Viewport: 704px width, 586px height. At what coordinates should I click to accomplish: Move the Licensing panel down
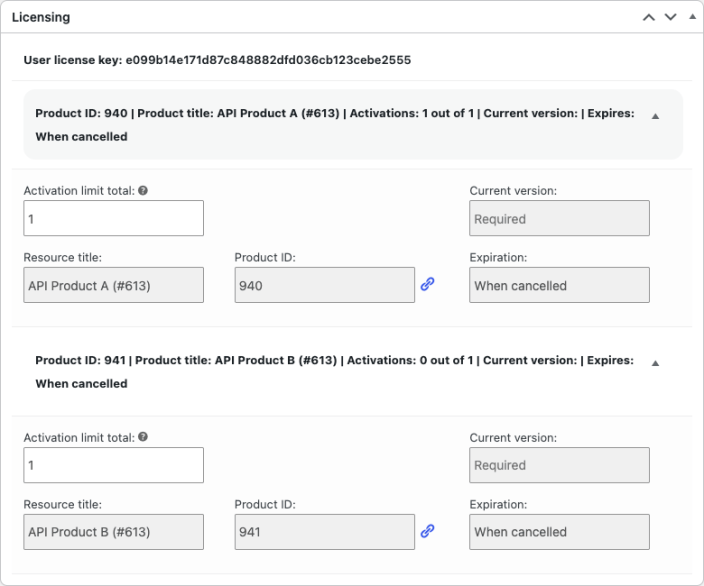pos(670,18)
